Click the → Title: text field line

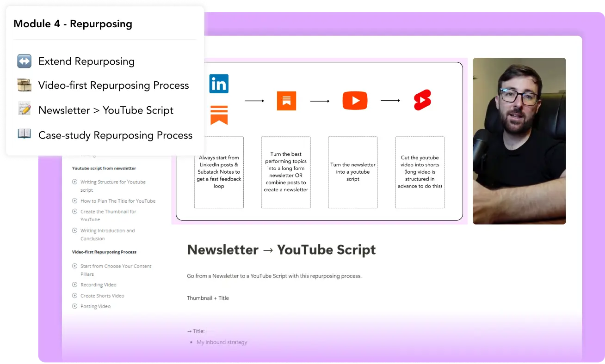pyautogui.click(x=196, y=331)
